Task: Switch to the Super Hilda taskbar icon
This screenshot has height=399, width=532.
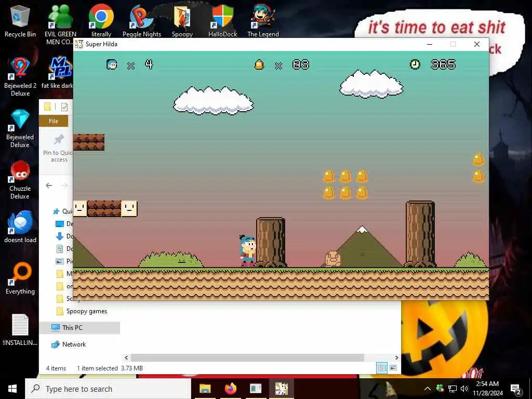Action: (x=281, y=389)
